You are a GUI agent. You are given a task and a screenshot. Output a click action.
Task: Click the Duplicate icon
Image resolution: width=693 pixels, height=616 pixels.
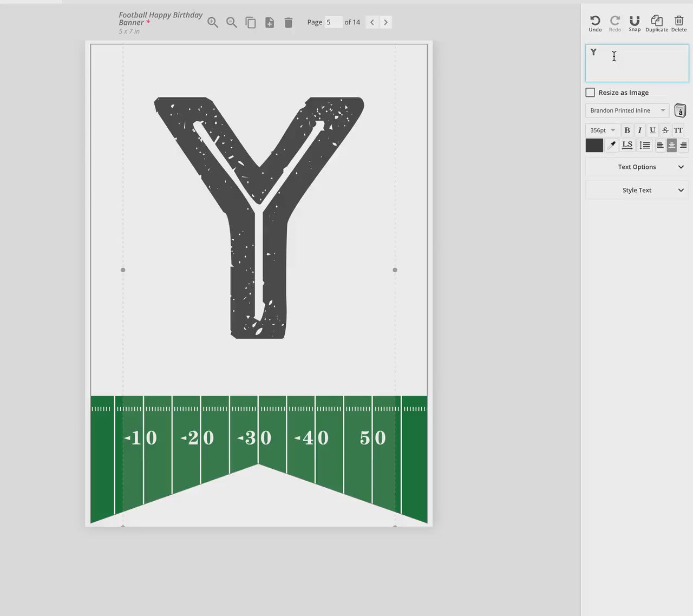[x=656, y=23]
